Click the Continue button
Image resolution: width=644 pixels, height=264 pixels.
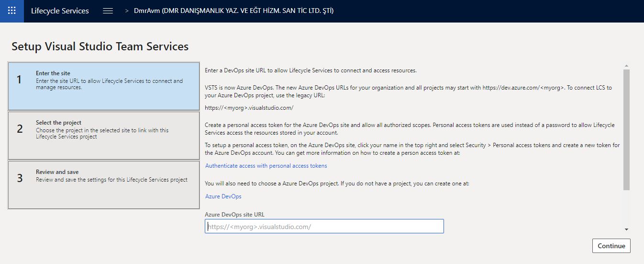coord(611,246)
